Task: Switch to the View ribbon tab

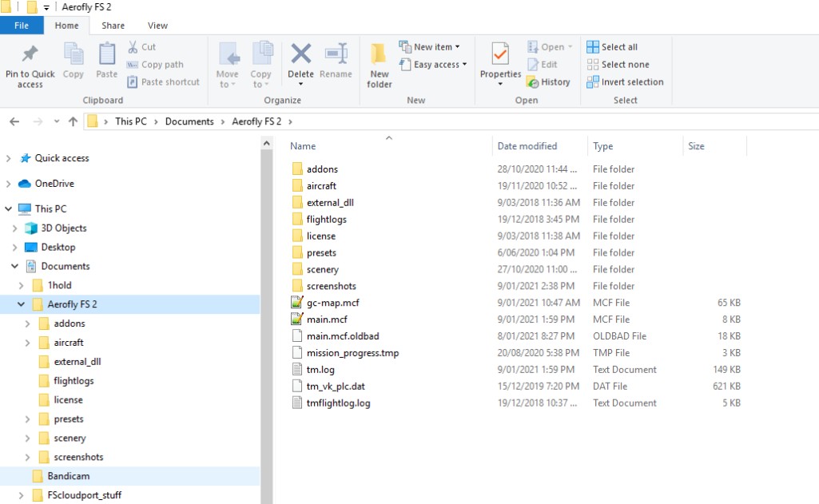Action: [157, 26]
